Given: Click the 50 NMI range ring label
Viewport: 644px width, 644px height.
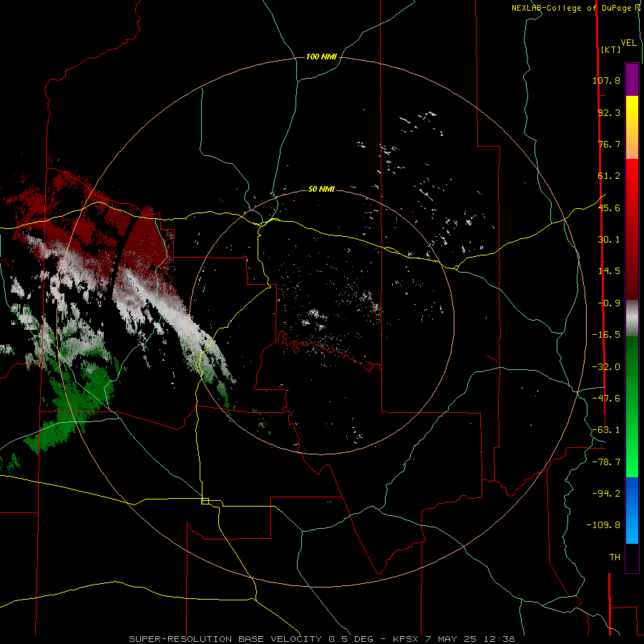Looking at the screenshot, I should (321, 189).
